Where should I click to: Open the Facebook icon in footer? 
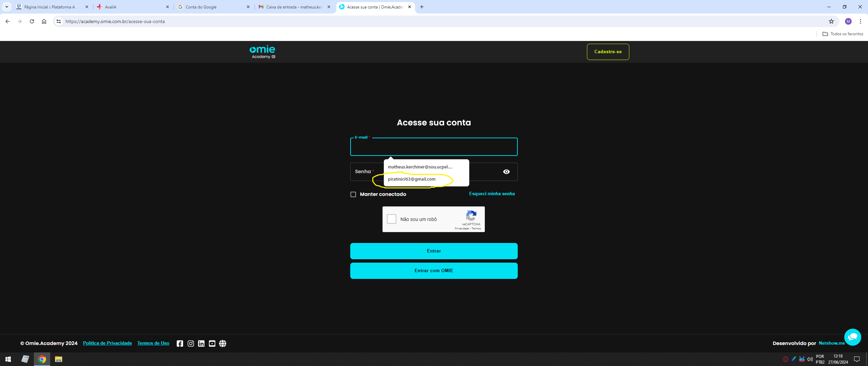point(180,343)
